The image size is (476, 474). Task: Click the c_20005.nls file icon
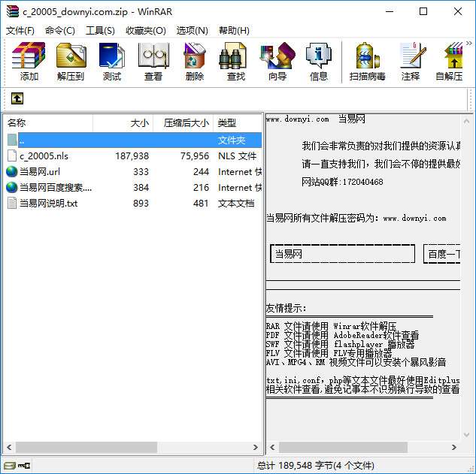click(x=12, y=156)
